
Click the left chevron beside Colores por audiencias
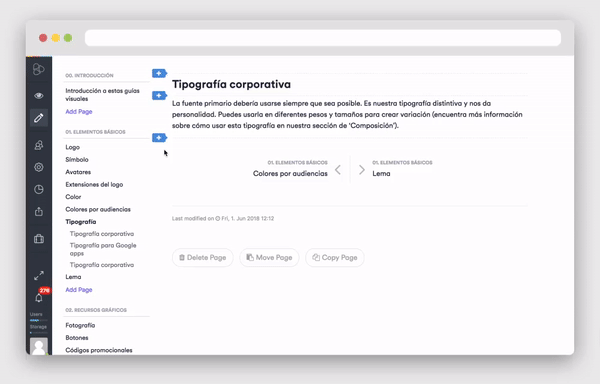click(x=338, y=169)
